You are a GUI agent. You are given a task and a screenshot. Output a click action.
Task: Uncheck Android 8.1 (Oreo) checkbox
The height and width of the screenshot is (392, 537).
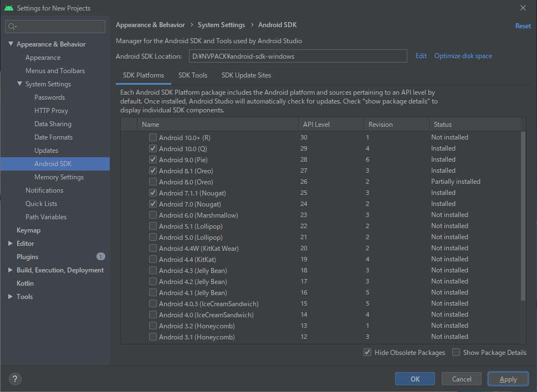[153, 171]
